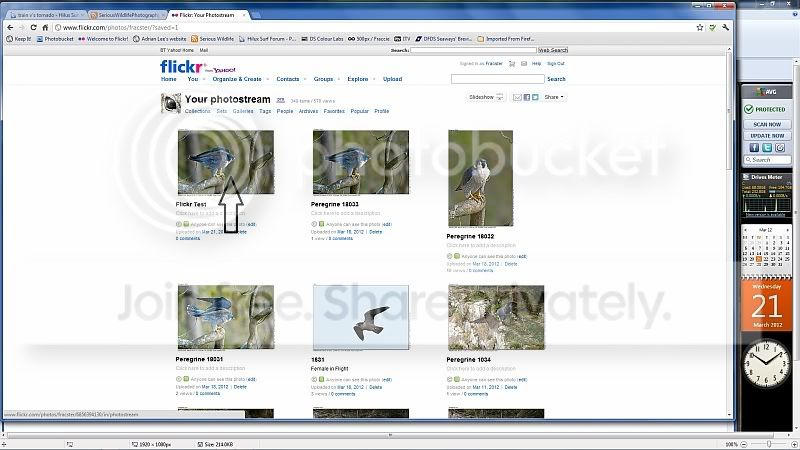800x450 pixels.
Task: Open the AVG gadget Twitter icon
Action: pos(767,147)
